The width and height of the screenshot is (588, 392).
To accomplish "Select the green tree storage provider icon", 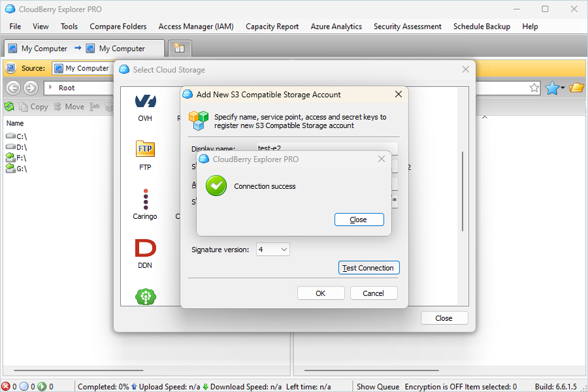I will 146,297.
